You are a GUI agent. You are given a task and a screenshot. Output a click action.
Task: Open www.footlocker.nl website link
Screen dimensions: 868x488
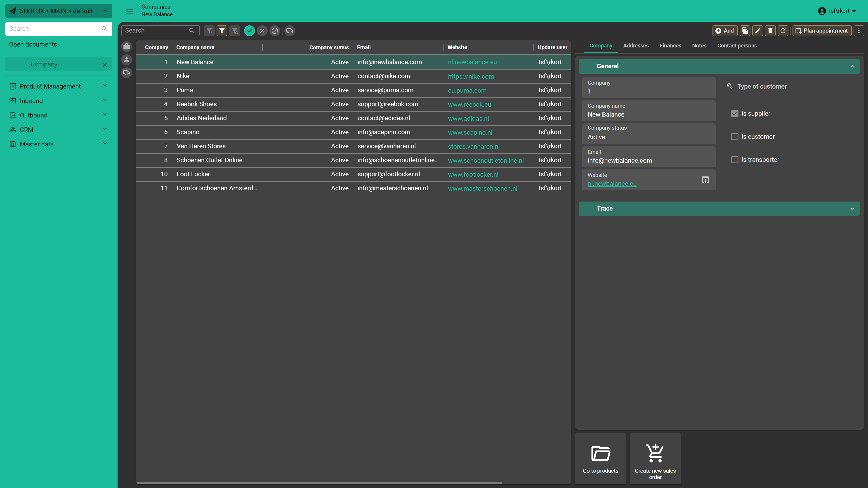[473, 174]
